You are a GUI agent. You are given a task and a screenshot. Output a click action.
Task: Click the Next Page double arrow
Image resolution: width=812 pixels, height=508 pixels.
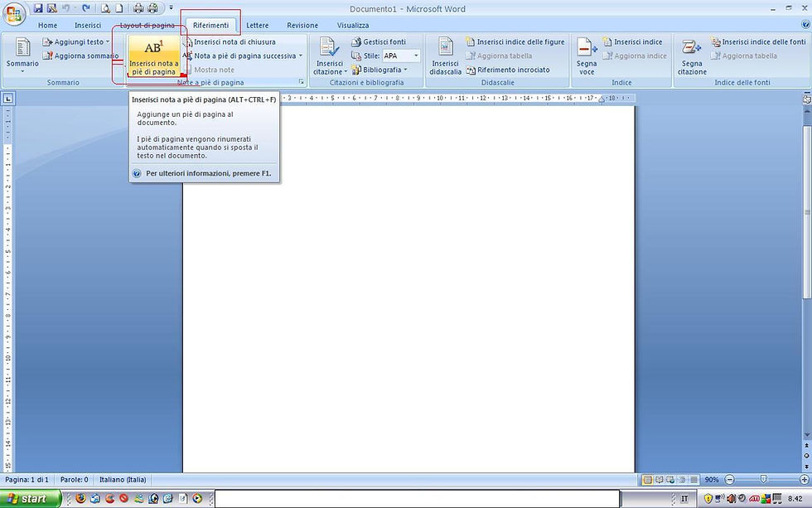point(807,466)
